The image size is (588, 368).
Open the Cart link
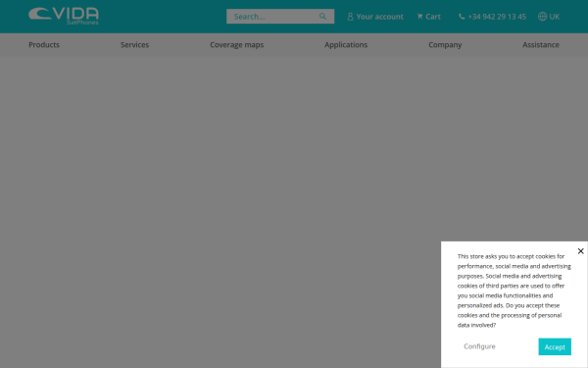[433, 17]
